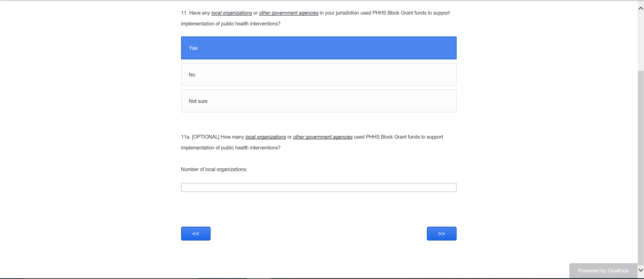The image size is (644, 279).
Task: Click the vertical scrollbar thumb
Action: coord(640,166)
